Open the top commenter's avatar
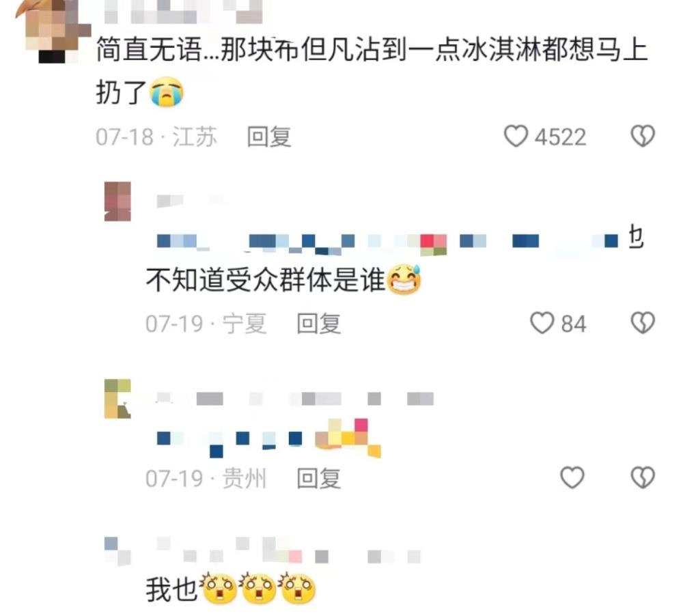683x616 pixels. point(53,31)
